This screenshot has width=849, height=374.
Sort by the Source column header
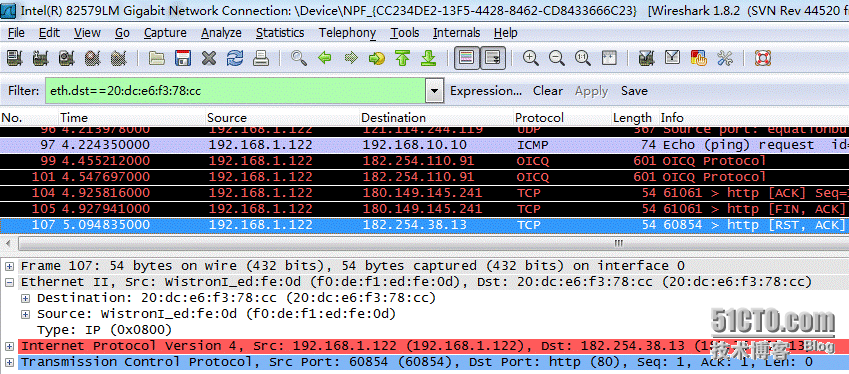[x=282, y=117]
